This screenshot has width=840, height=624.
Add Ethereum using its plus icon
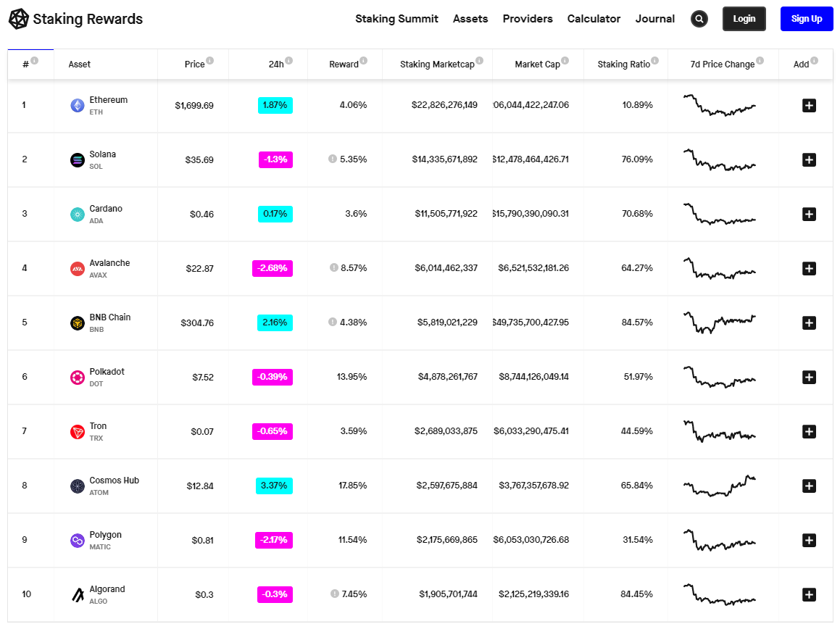tap(809, 105)
